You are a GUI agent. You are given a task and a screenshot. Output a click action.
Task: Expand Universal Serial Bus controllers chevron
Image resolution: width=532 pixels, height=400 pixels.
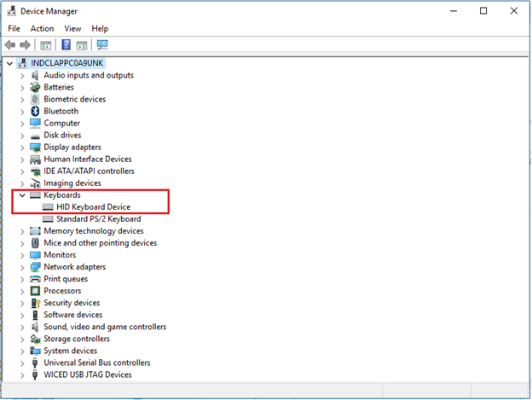point(22,363)
